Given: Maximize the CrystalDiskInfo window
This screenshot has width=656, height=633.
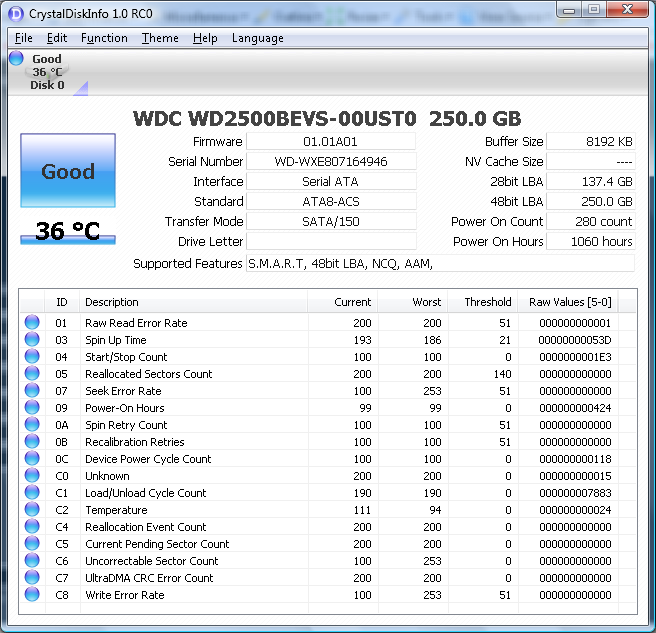Looking at the screenshot, I should coord(594,10).
